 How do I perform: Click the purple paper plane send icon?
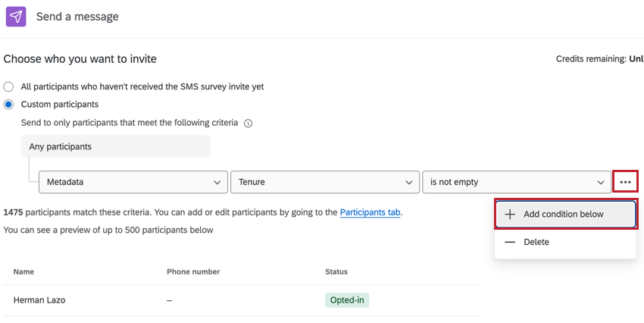click(x=16, y=16)
